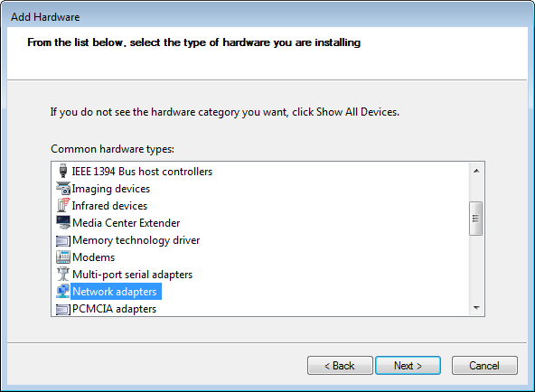Select Modems in hardware types list
Image resolution: width=535 pixels, height=392 pixels.
pos(93,257)
